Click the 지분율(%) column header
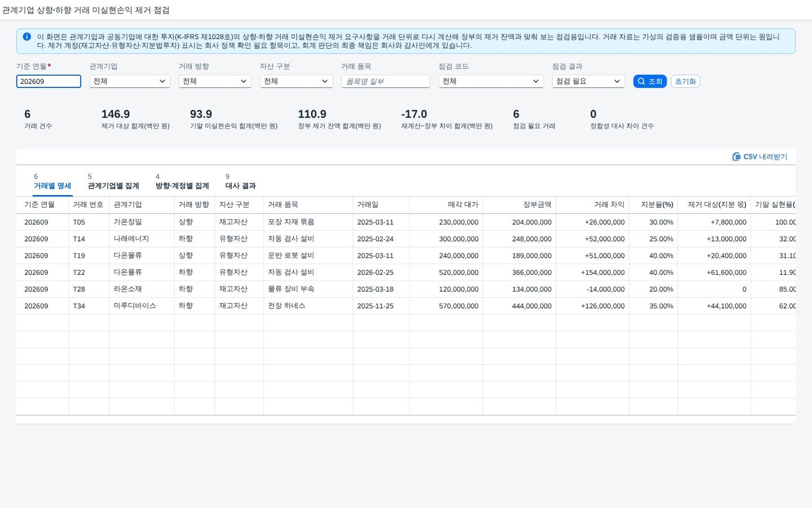The image size is (812, 508). click(x=653, y=205)
